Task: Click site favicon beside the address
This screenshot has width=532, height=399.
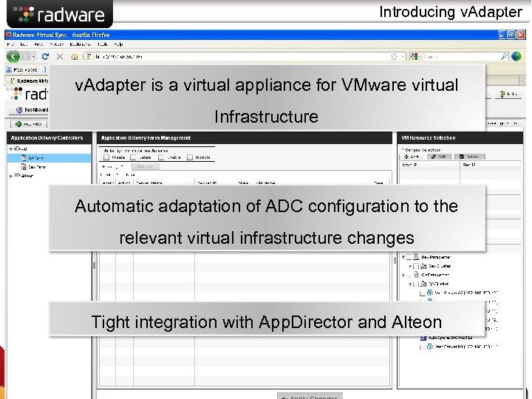Action: tap(89, 57)
